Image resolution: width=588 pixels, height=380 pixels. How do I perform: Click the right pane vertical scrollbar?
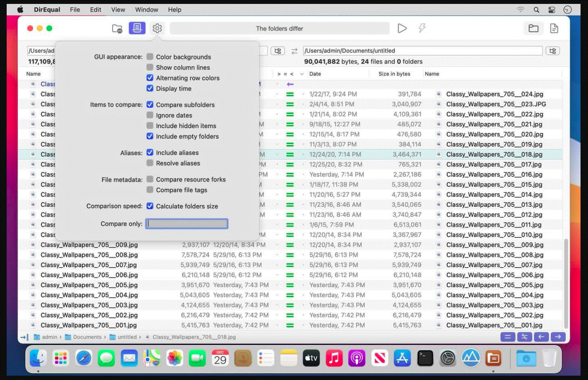pyautogui.click(x=566, y=284)
